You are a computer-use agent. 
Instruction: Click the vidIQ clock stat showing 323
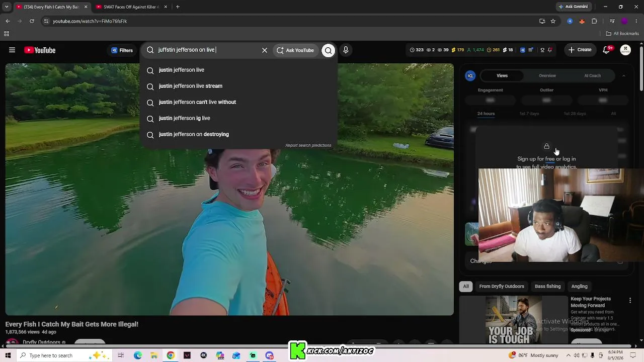(x=417, y=50)
